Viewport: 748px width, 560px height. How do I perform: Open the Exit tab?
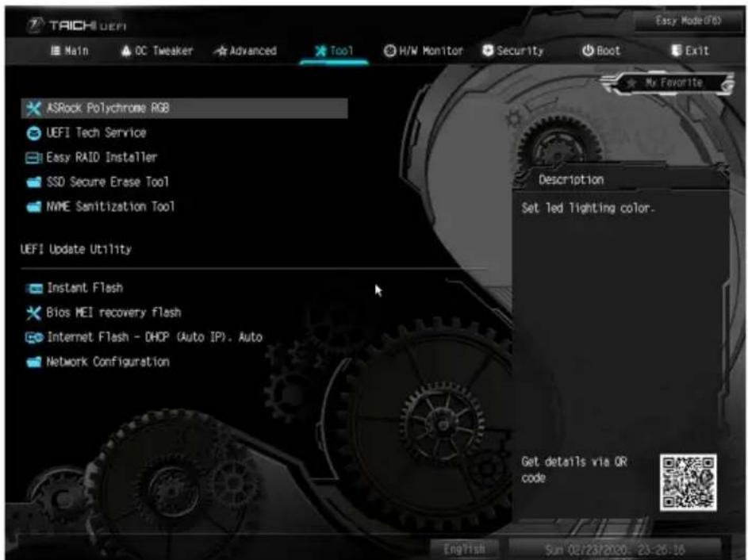[x=690, y=51]
